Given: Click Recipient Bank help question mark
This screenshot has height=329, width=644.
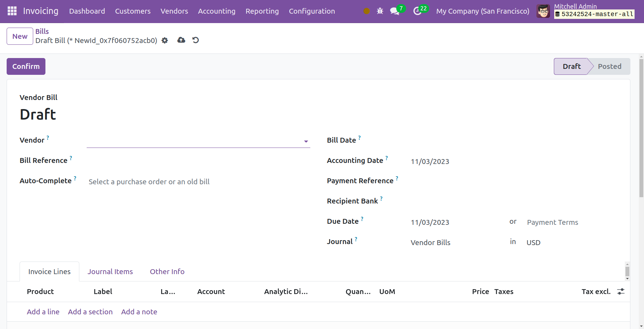Looking at the screenshot, I should [x=381, y=199].
